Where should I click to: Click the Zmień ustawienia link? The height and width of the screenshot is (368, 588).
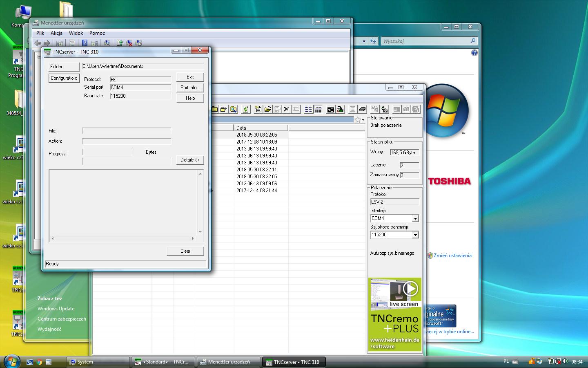click(x=452, y=256)
